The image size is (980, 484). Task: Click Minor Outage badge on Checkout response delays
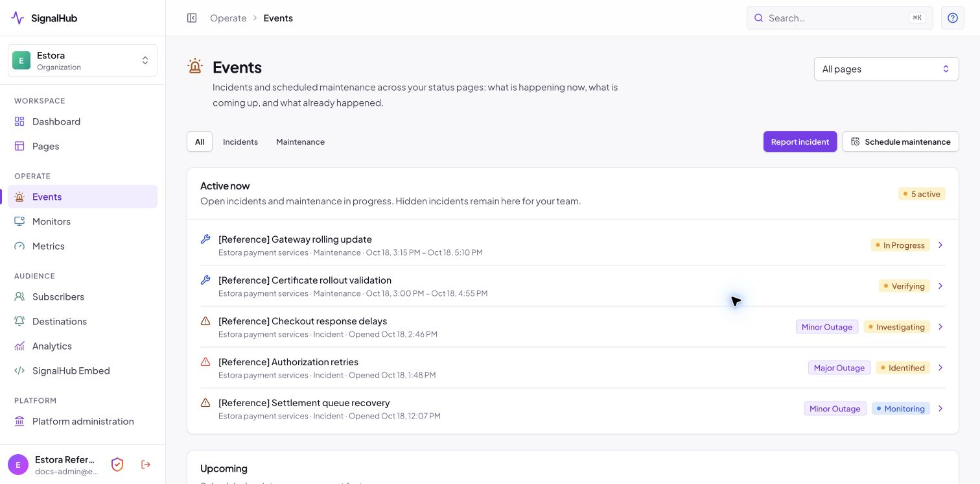[827, 327]
